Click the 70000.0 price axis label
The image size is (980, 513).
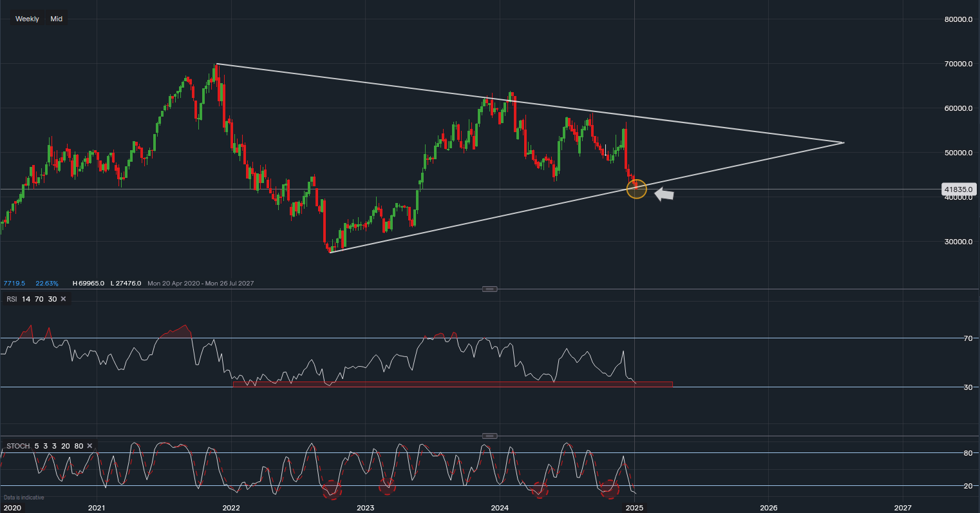[x=957, y=64]
